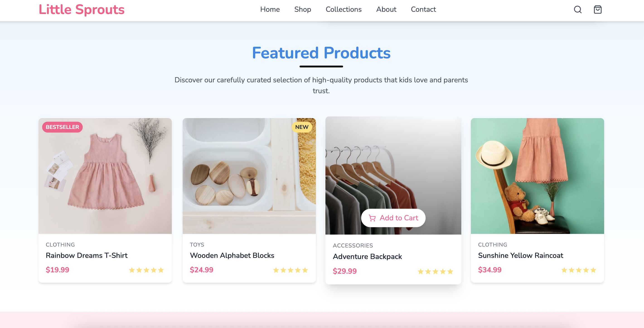Screen dimensions: 644x328
Task: Visit the About page link
Action: coord(386,10)
